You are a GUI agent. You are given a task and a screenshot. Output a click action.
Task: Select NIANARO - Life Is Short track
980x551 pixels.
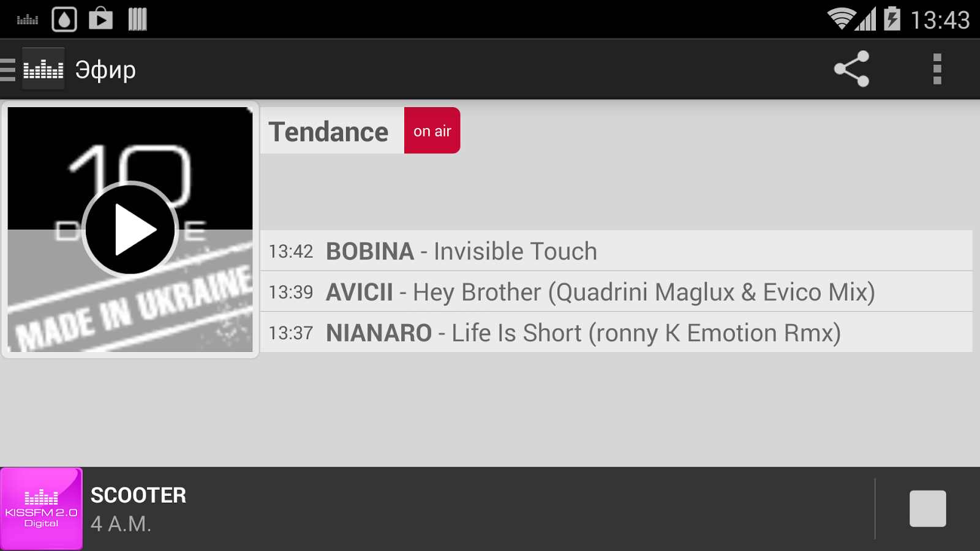pos(616,332)
